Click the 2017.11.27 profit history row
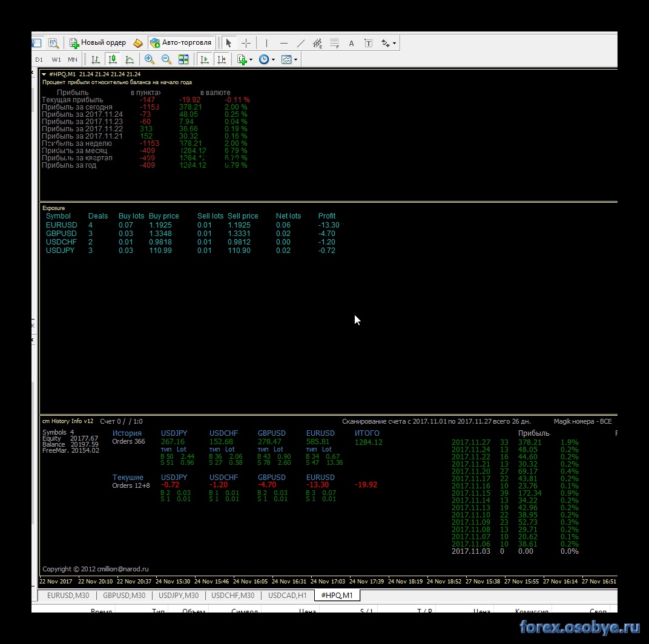 tap(515, 442)
